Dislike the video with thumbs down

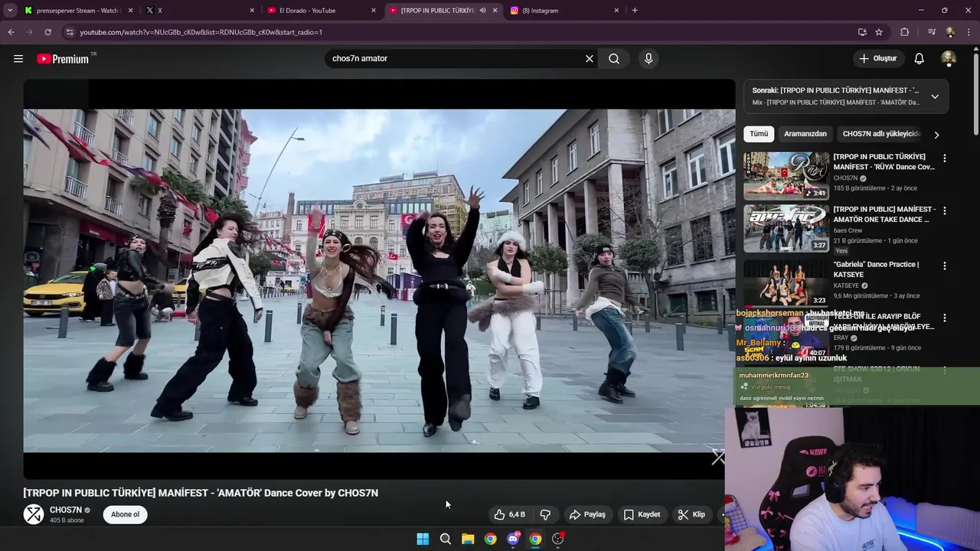545,514
